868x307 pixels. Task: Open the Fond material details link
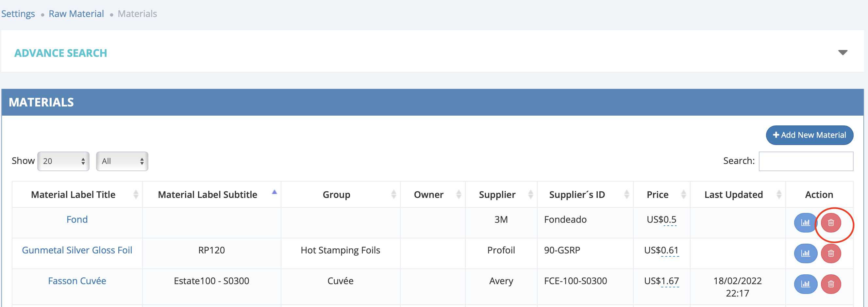(77, 219)
